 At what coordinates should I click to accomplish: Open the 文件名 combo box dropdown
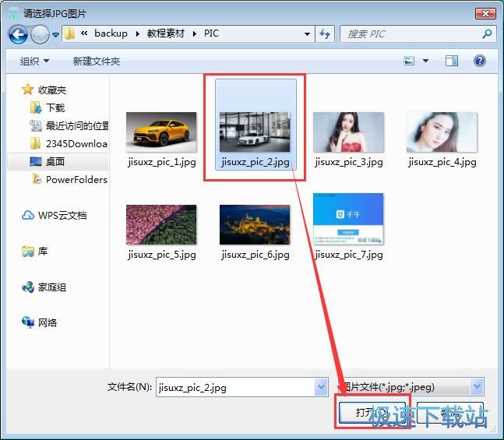coord(321,387)
